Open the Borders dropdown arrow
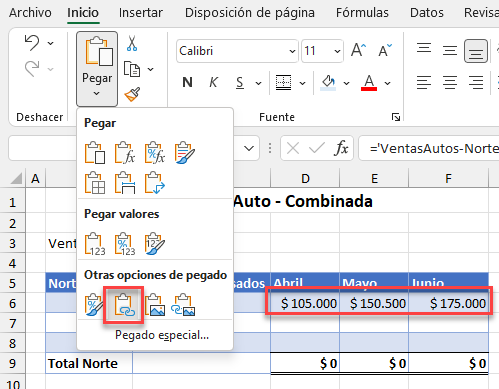 pos(302,83)
